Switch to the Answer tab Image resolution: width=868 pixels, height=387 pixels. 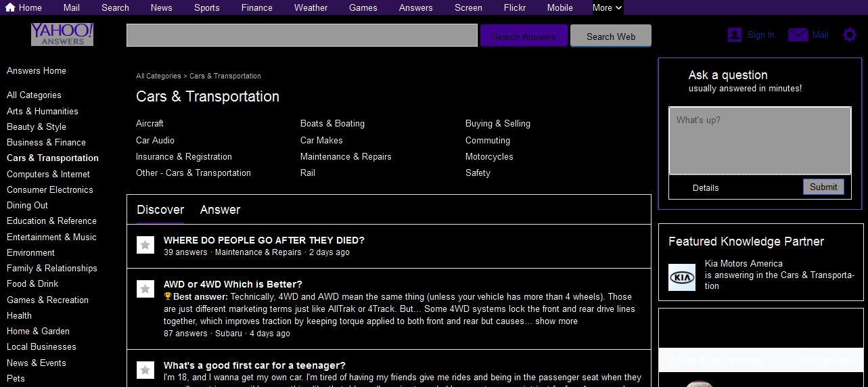click(x=220, y=210)
